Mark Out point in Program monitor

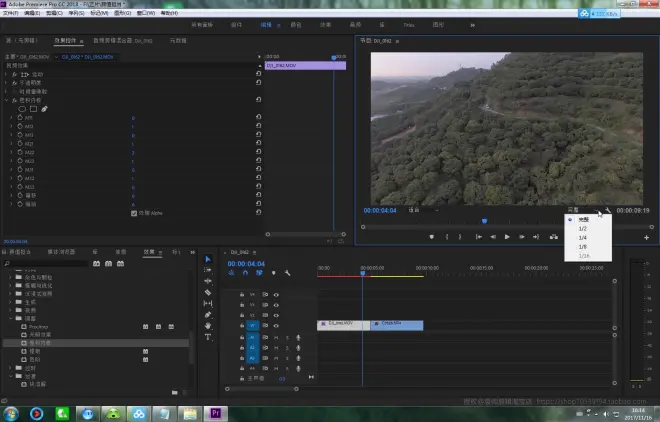(x=460, y=237)
